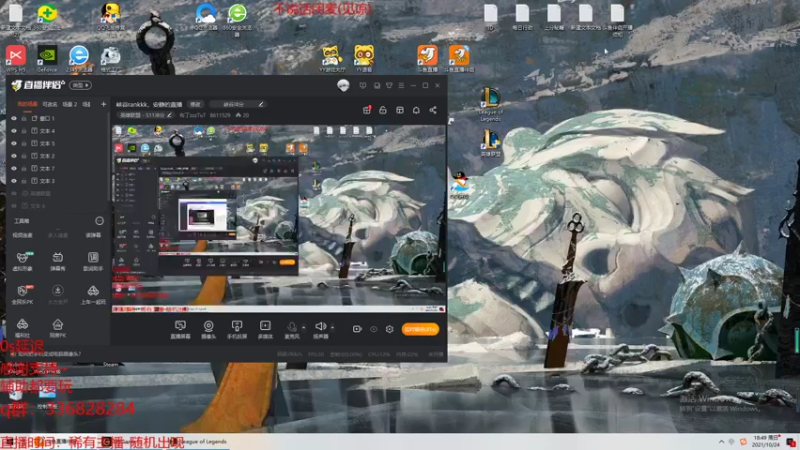800x450 pixels.
Task: Lock the 文本 3 source
Action: (24, 181)
